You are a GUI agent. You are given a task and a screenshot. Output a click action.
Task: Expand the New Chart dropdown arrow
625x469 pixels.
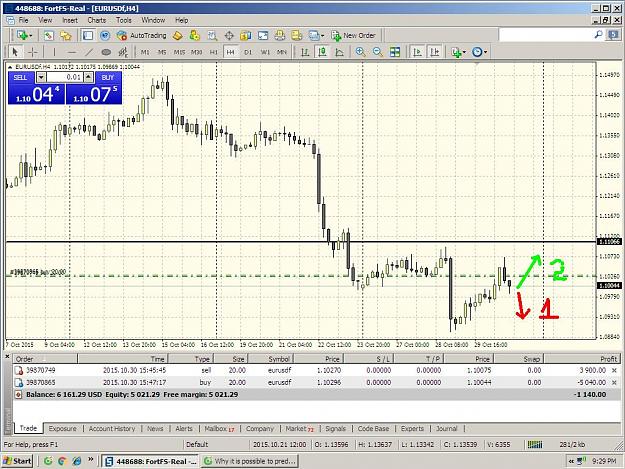(x=30, y=36)
